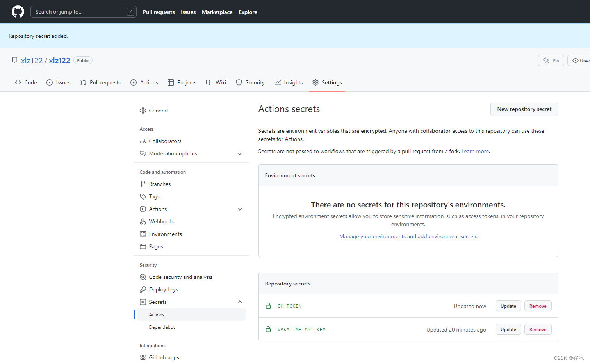Click the repository book icon beside xlz122

tap(15, 60)
